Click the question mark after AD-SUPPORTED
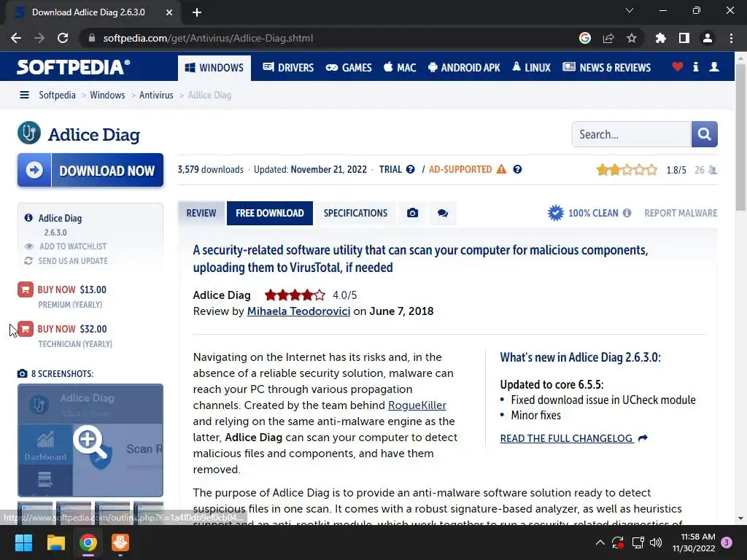This screenshot has width=747, height=560. coord(517,169)
